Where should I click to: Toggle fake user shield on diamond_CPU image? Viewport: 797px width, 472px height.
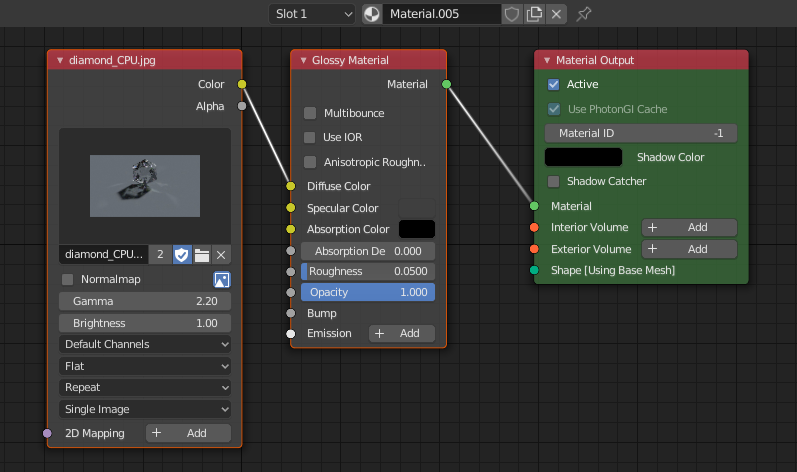(181, 255)
